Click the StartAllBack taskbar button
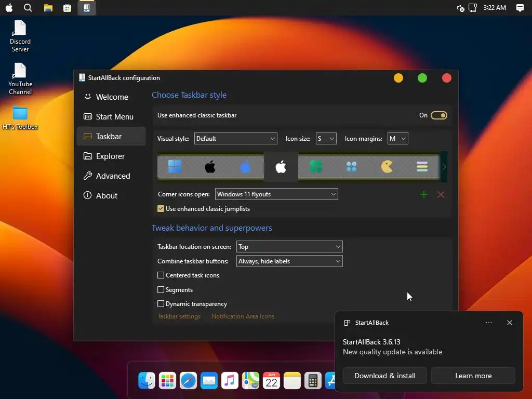This screenshot has width=532, height=399. [87, 7]
